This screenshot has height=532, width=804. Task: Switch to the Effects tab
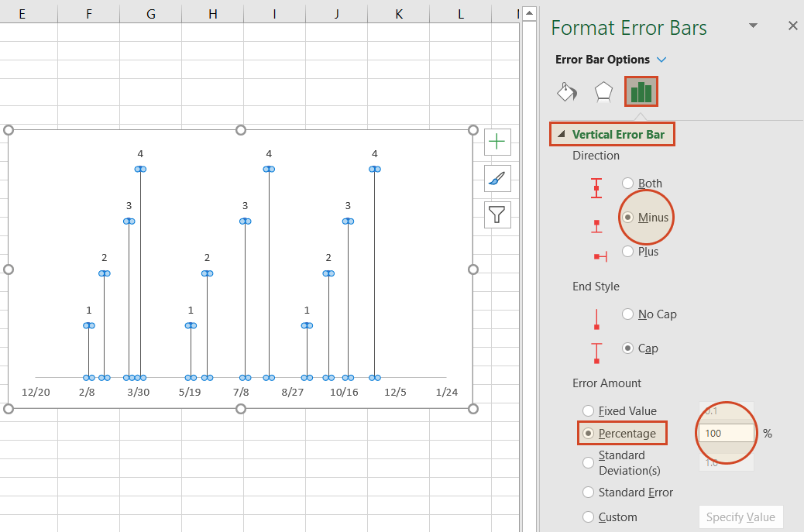(603, 91)
